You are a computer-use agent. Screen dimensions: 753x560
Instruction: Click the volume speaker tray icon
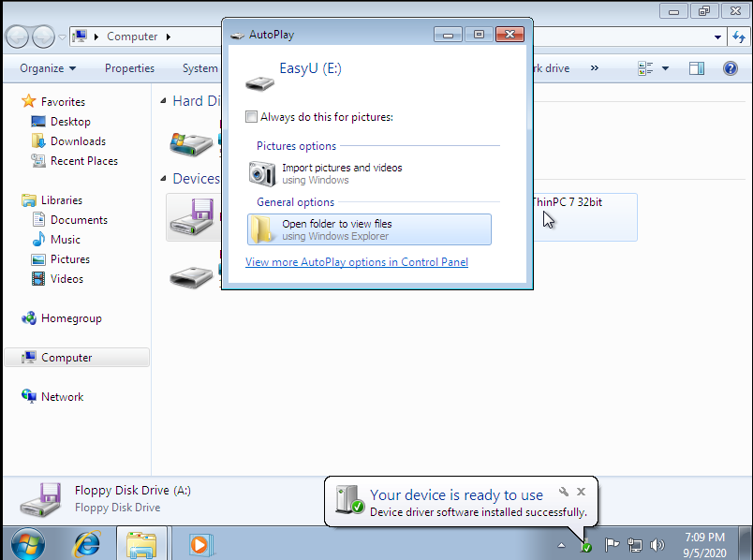[657, 545]
